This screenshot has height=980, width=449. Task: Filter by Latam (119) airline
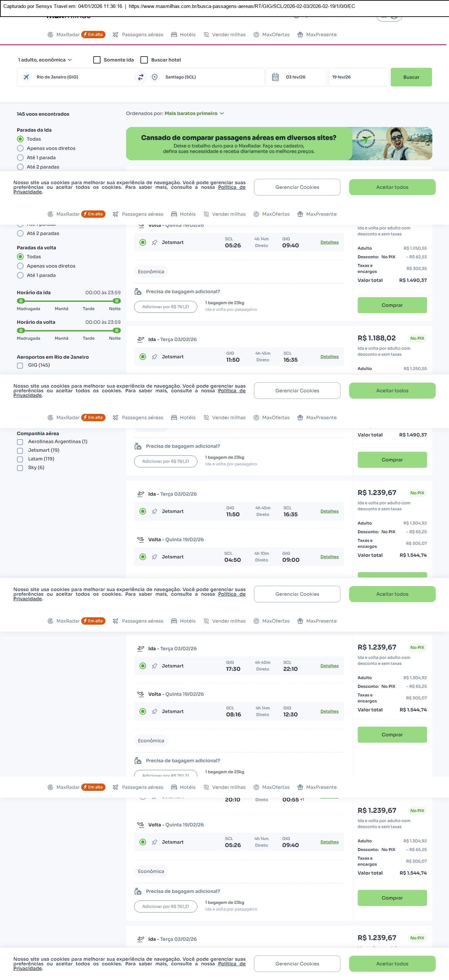point(20,459)
